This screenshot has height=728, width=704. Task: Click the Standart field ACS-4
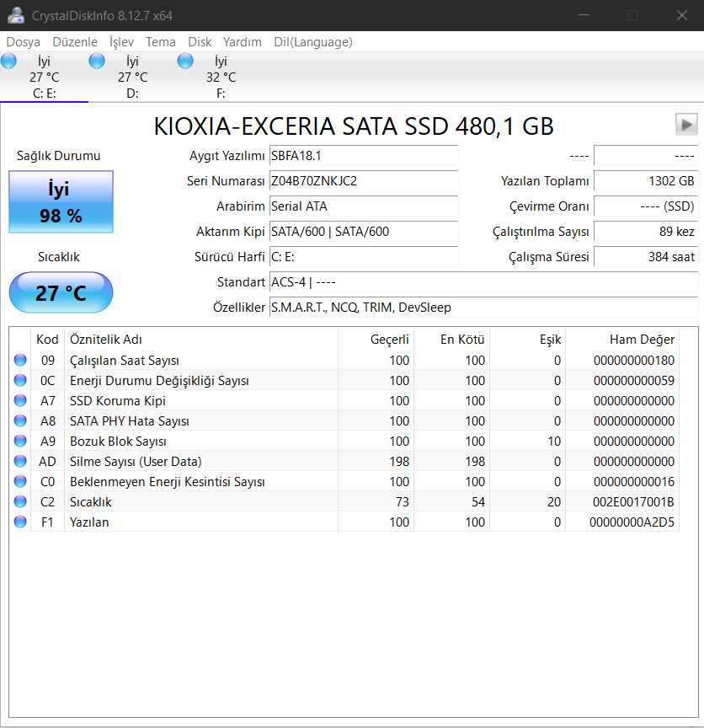483,281
